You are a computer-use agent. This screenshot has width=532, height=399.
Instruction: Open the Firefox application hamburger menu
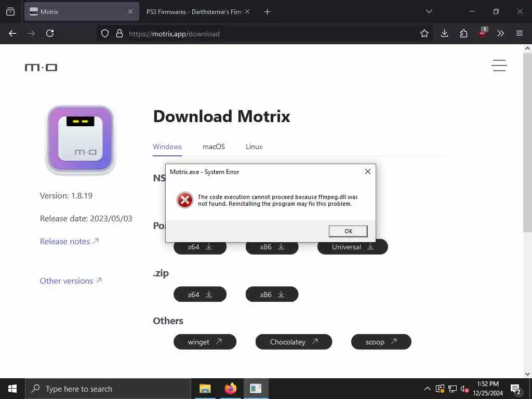pos(520,33)
